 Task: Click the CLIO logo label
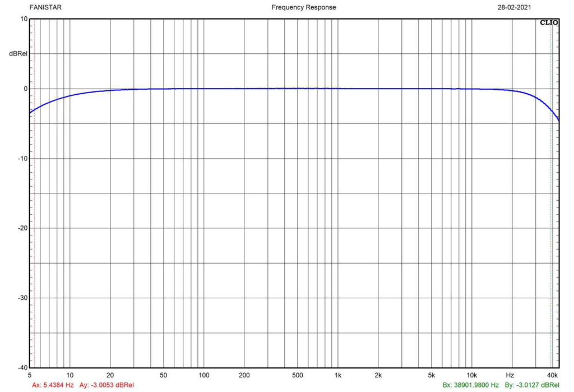point(549,23)
